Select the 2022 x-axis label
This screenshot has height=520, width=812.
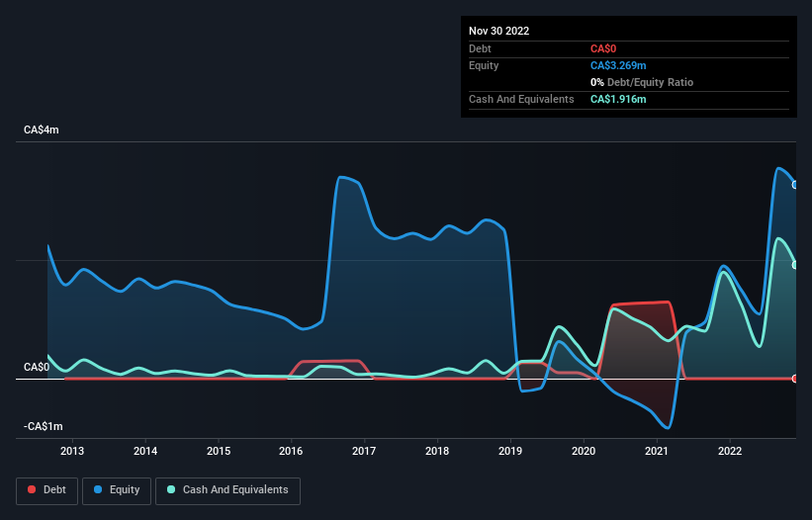tap(730, 451)
